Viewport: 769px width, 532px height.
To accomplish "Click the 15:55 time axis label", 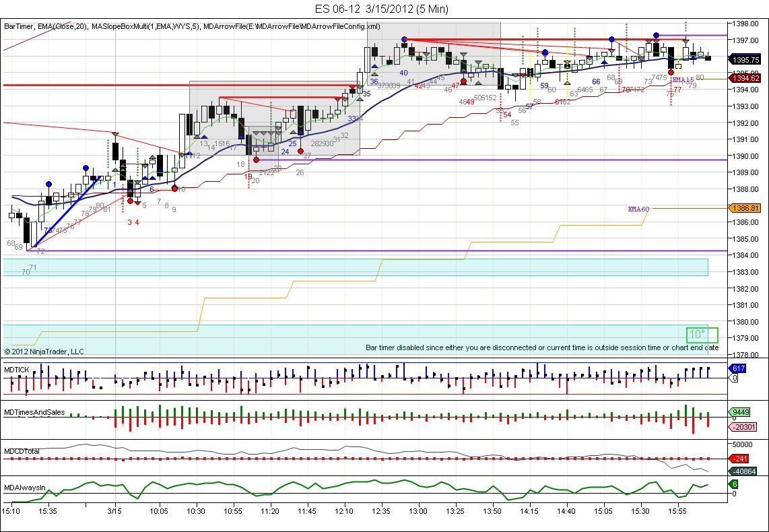I will tap(677, 511).
